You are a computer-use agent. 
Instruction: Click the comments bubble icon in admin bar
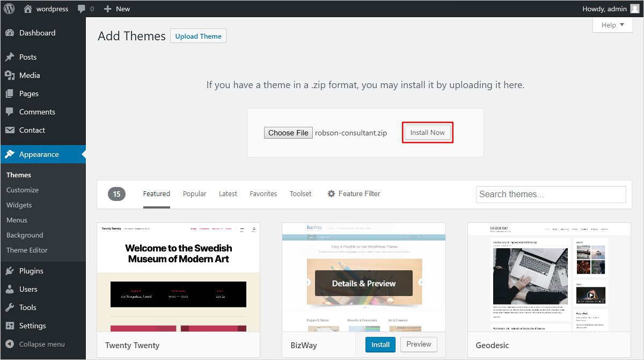point(82,9)
